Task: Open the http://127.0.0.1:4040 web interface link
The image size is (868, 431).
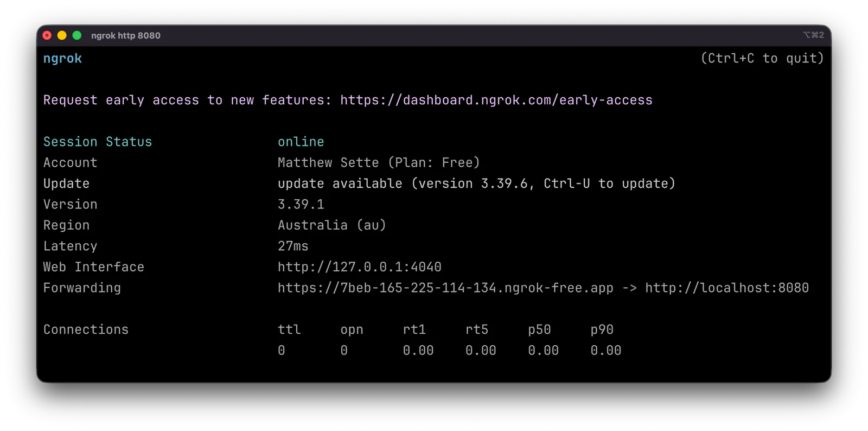Action: point(360,267)
